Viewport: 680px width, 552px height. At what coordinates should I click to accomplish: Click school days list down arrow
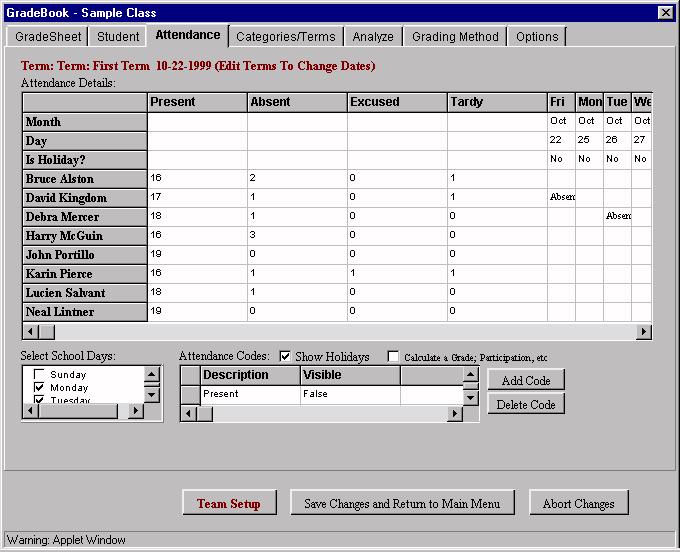pyautogui.click(x=151, y=394)
